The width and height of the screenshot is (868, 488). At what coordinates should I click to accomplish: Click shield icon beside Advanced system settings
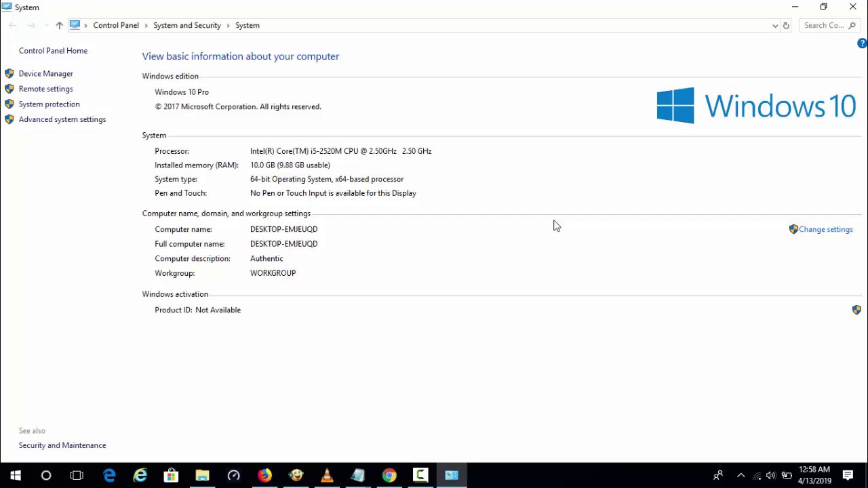[x=9, y=119]
